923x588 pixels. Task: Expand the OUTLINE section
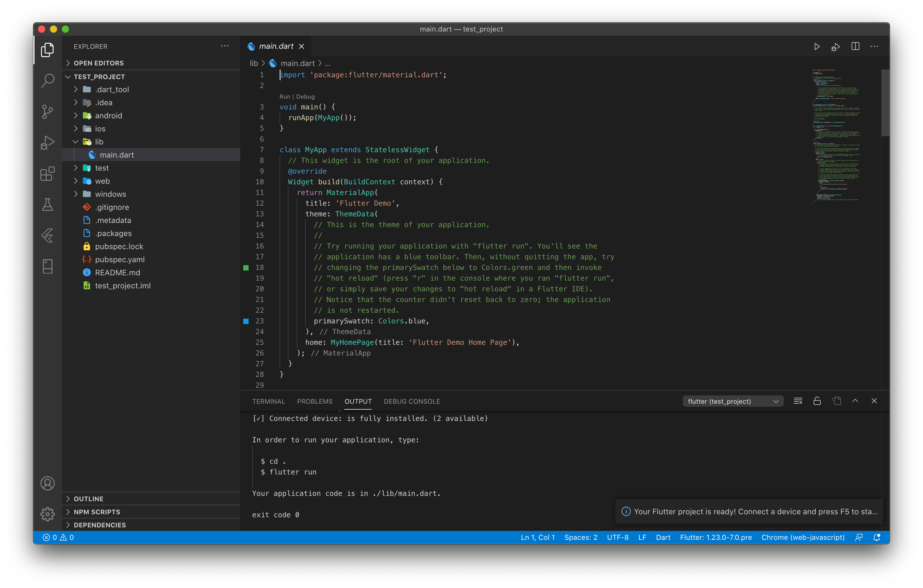click(151, 499)
